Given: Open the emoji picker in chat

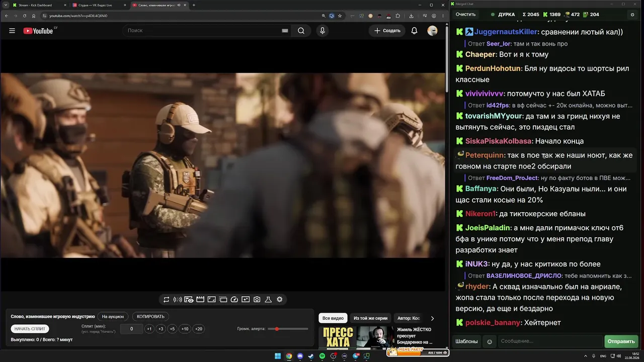Looking at the screenshot, I should click(x=490, y=341).
